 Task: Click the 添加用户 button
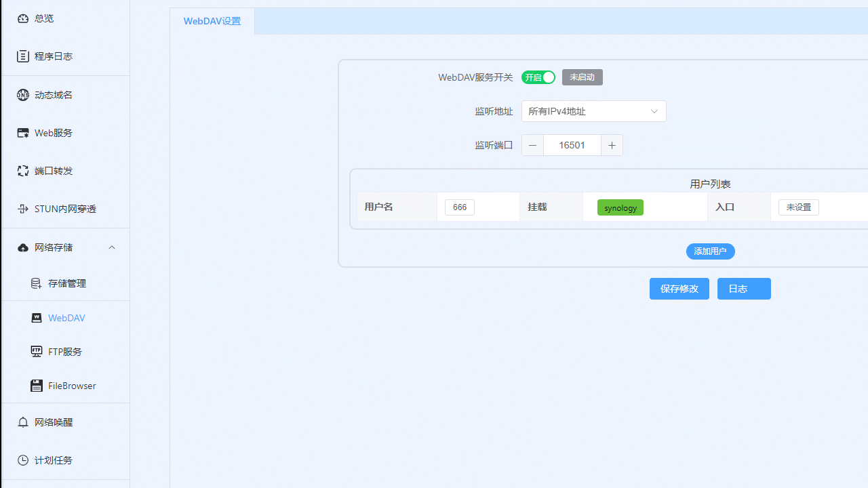710,251
